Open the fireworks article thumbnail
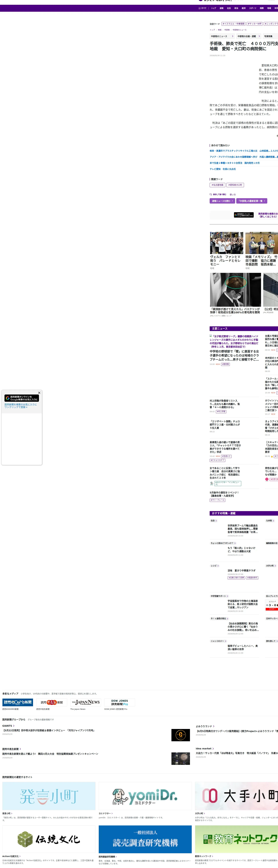The width and height of the screenshot is (278, 868). coord(181,758)
